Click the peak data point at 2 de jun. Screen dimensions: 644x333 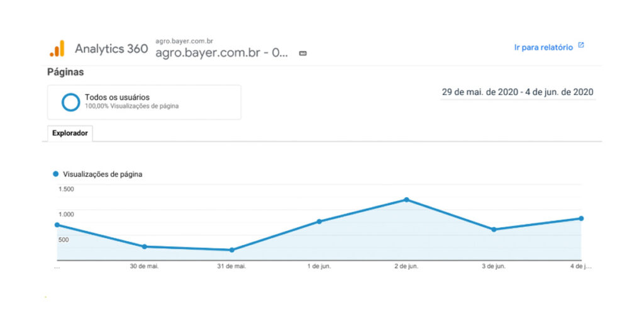pyautogui.click(x=406, y=200)
